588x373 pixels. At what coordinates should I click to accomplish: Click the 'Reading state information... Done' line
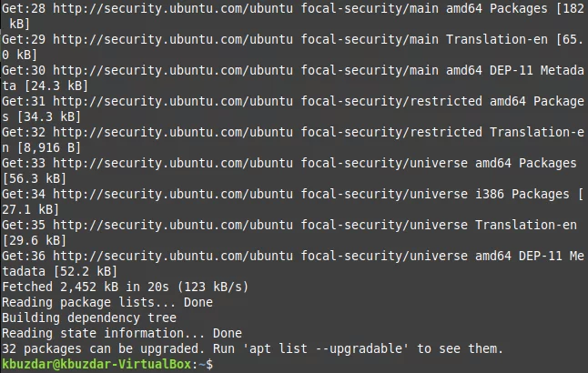(x=122, y=333)
